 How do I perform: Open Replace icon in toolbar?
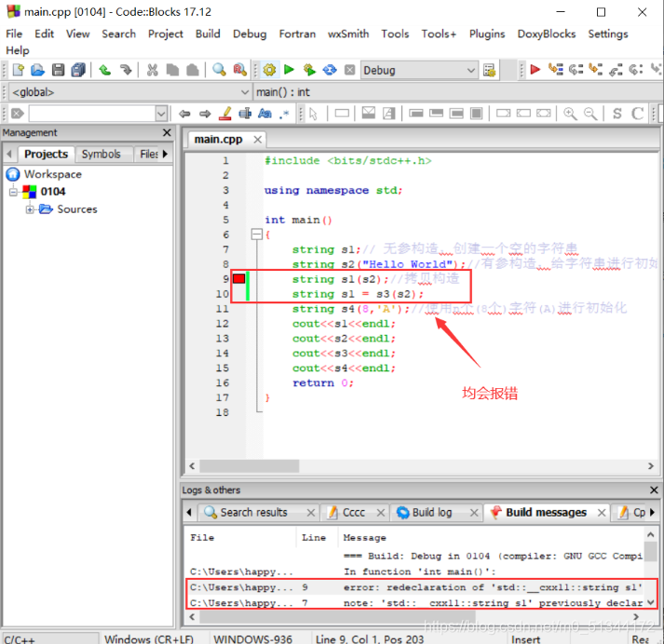tap(239, 70)
